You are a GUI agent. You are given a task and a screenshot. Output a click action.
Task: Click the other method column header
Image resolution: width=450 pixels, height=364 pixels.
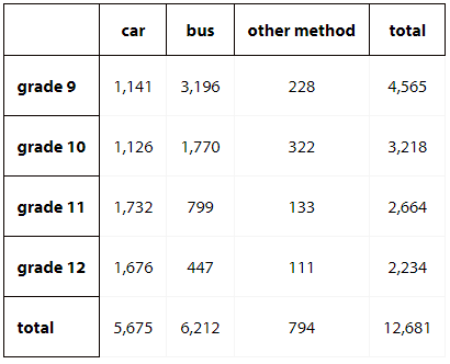click(x=302, y=30)
